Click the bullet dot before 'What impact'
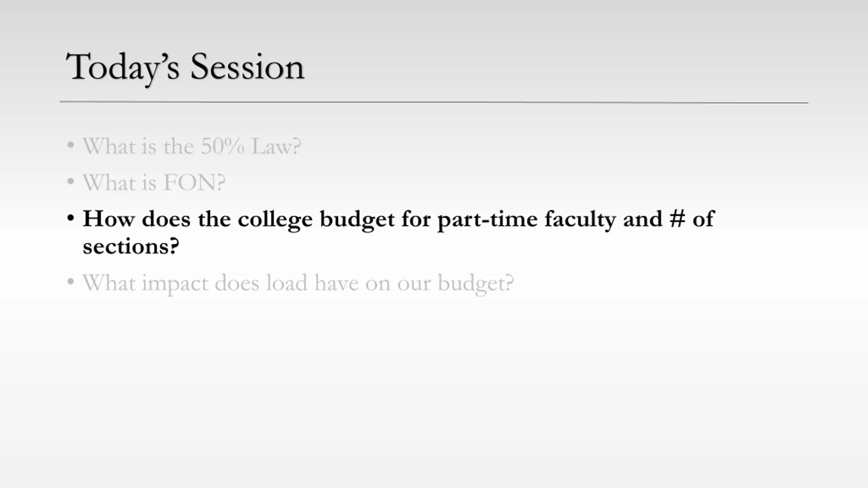Viewport: 868px width, 488px height. pos(71,282)
